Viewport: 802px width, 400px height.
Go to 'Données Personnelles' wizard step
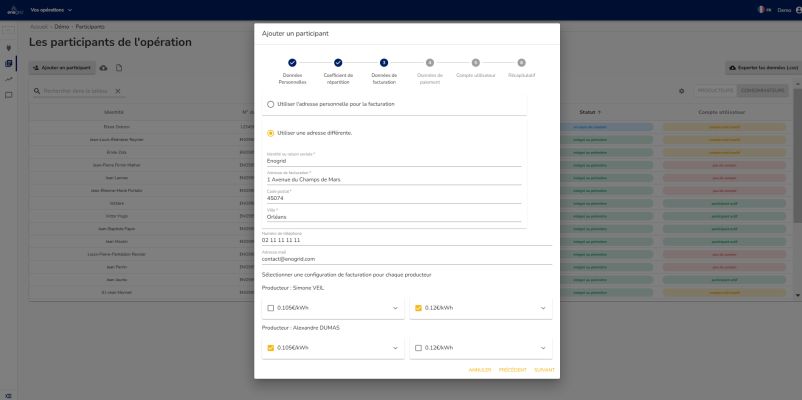coord(292,63)
